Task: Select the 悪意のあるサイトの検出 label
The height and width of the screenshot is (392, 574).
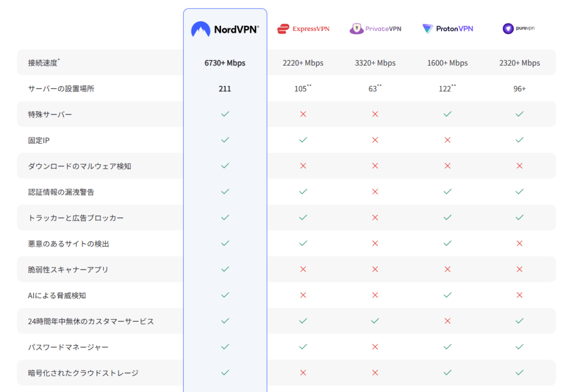Action: pyautogui.click(x=68, y=243)
